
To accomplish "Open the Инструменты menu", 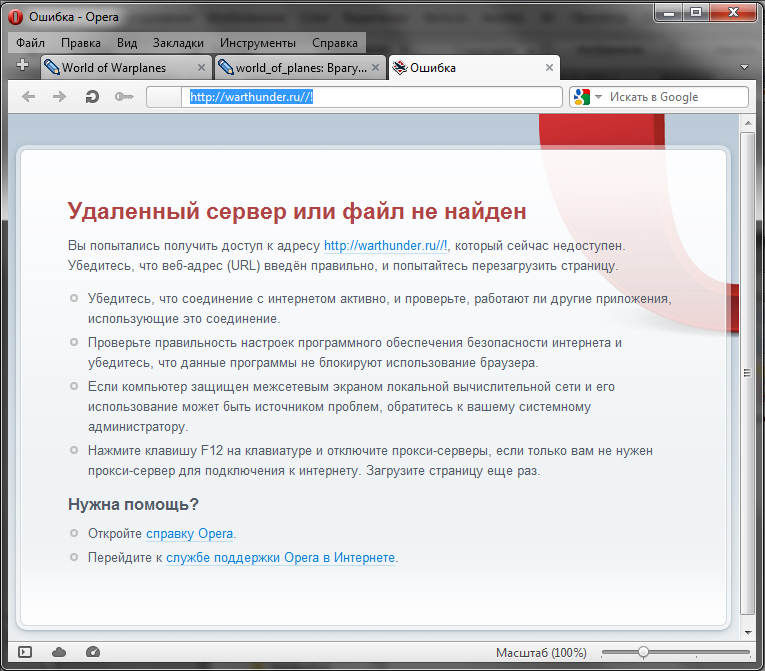I will [257, 43].
